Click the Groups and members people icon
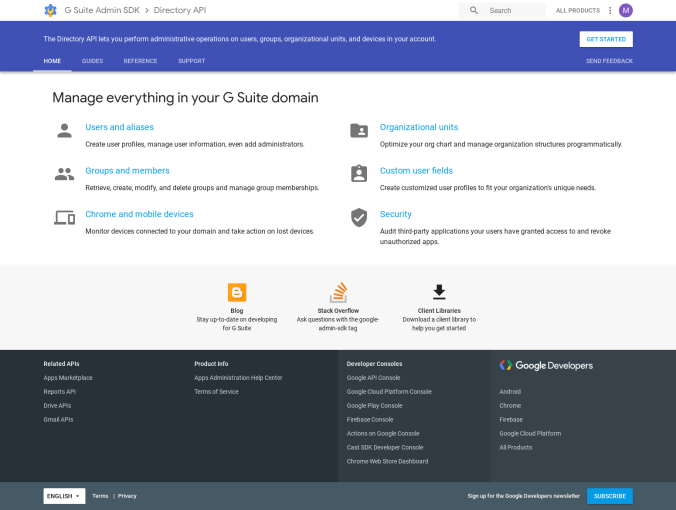The height and width of the screenshot is (510, 676). coord(65,174)
